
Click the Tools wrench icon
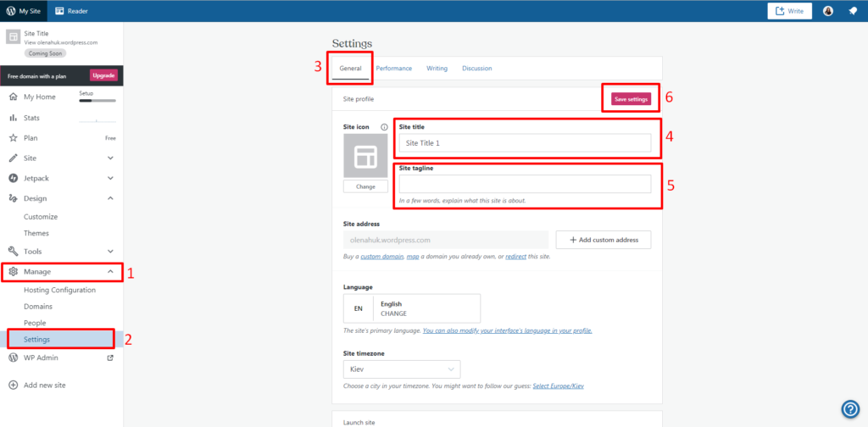14,251
